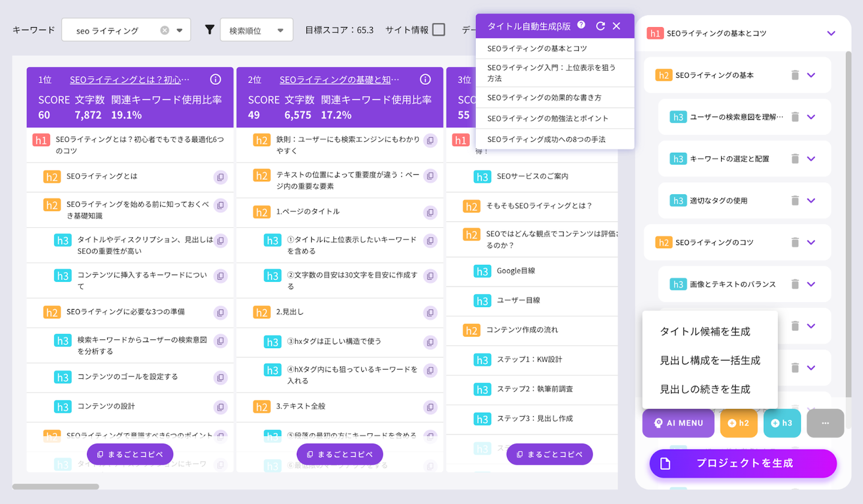Select title SEOライティングの勉強法とポイント

click(555, 118)
